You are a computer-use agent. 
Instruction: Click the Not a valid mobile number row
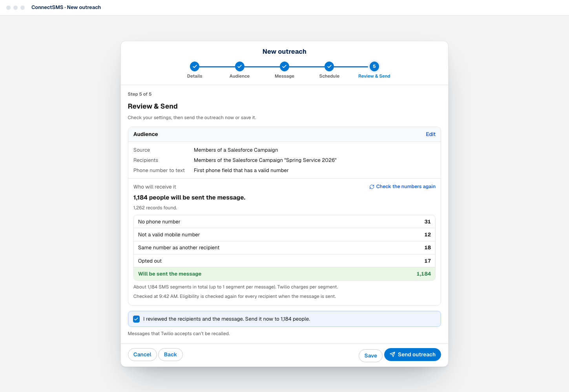pyautogui.click(x=284, y=235)
